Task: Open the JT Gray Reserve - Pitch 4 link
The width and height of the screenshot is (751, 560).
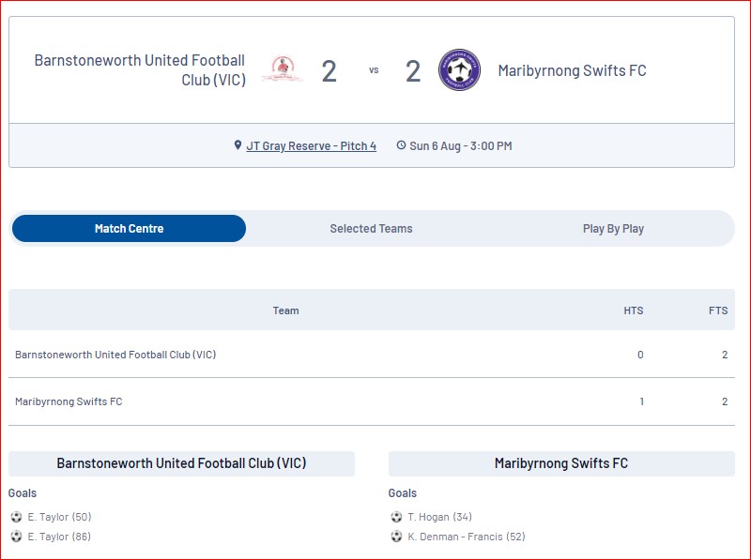Action: pyautogui.click(x=312, y=146)
